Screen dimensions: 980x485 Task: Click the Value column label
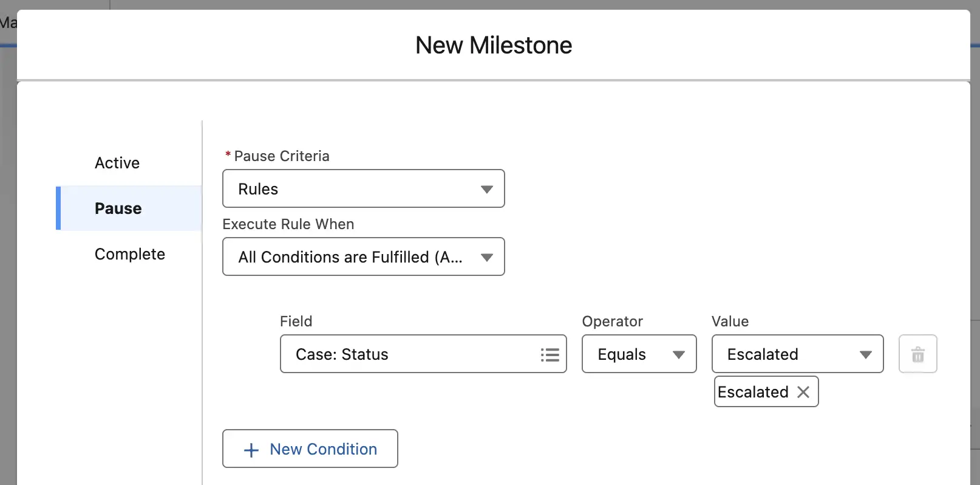730,322
